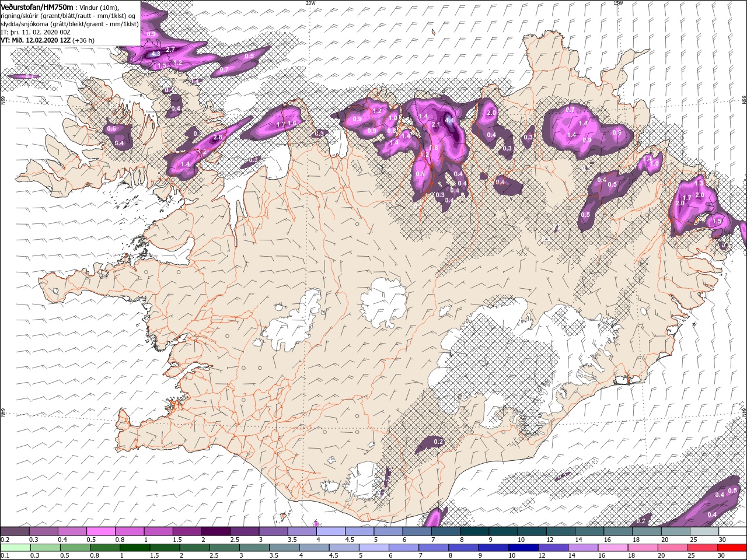The image size is (747, 560).
Task: Click the 0.2 value in south Iceland
Action: coord(438,442)
